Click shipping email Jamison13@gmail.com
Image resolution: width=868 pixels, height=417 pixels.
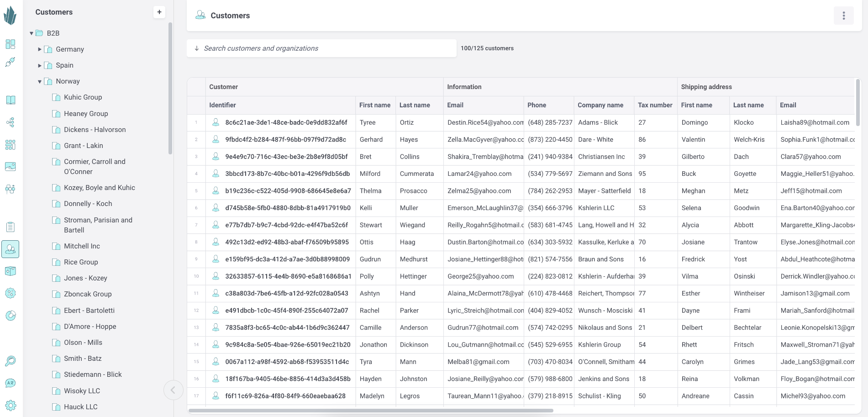pos(815,293)
